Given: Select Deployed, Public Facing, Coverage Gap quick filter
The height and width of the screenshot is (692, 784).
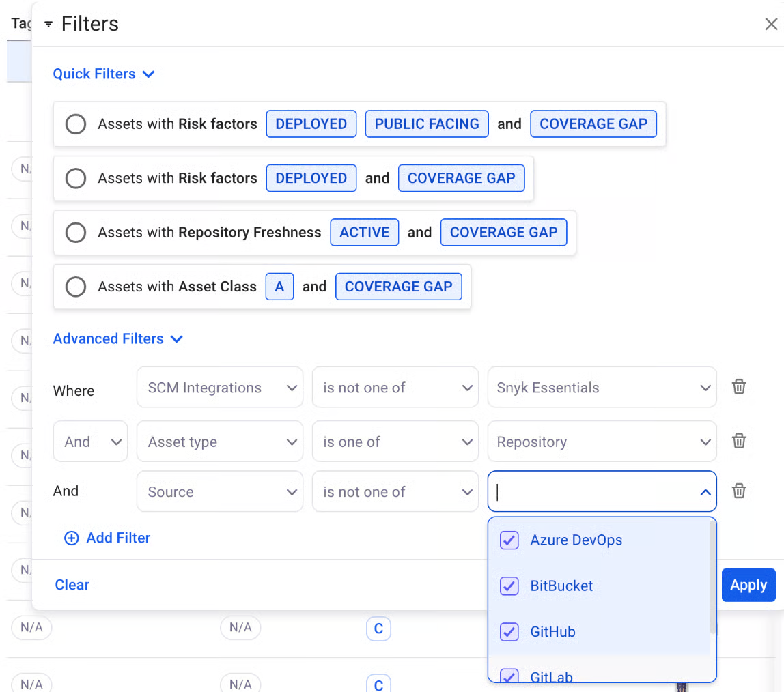Looking at the screenshot, I should (x=75, y=124).
